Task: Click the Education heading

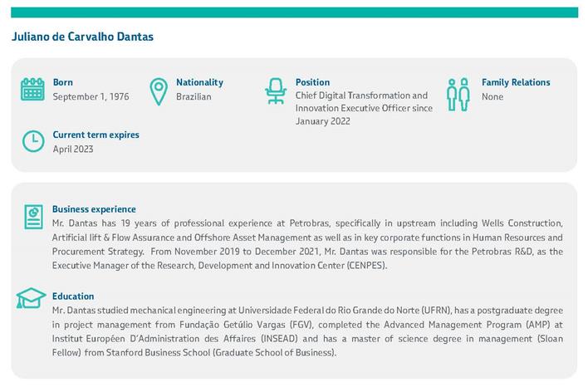Action: point(73,296)
